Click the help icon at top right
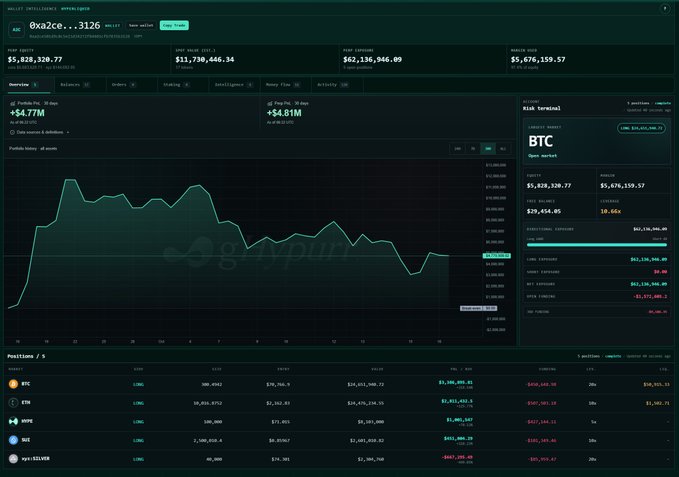The image size is (679, 477). coord(665,9)
